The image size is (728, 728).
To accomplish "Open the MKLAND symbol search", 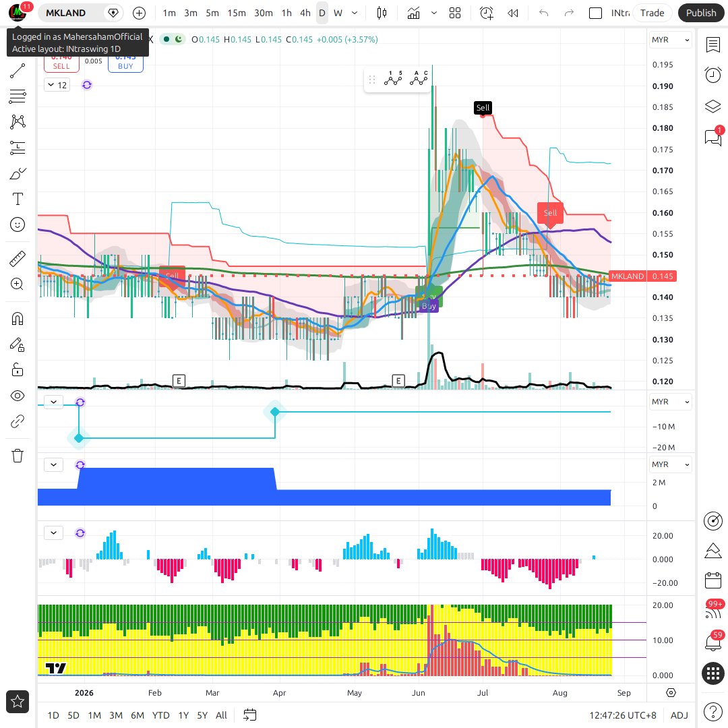I will [66, 13].
